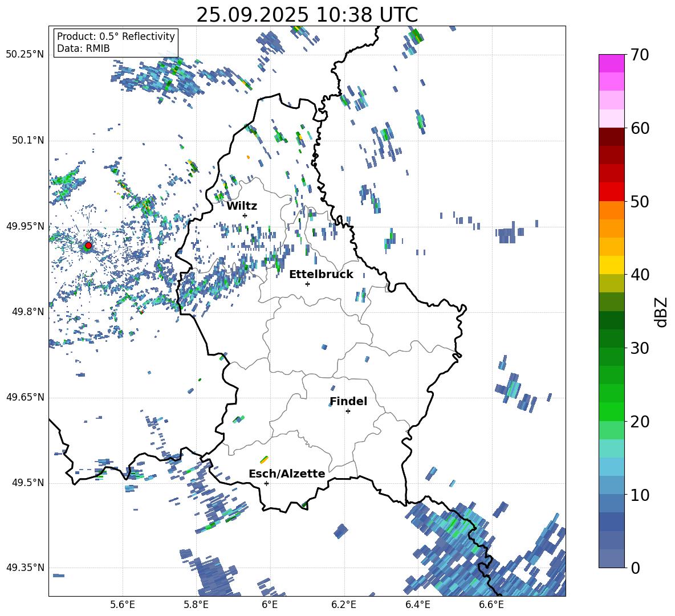Image resolution: width=675 pixels, height=616 pixels.
Task: Click the title '25.09.2025 10:38 UTC'
Action: (307, 15)
